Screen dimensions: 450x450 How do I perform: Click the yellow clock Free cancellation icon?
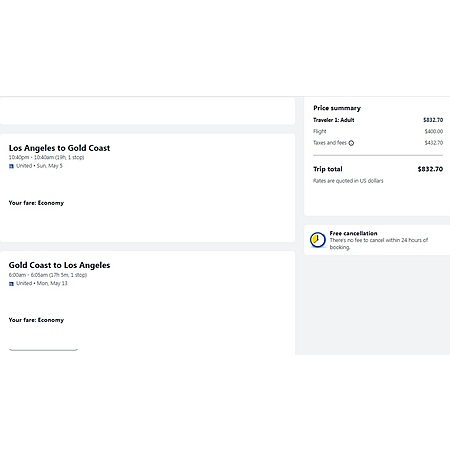(318, 240)
